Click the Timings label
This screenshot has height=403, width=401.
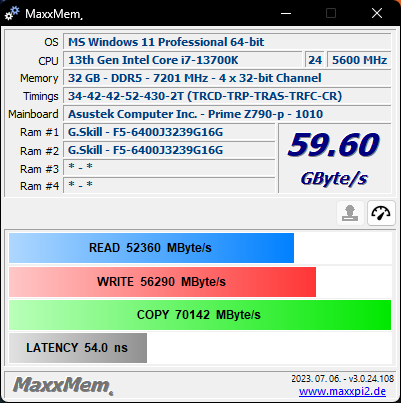pos(41,96)
